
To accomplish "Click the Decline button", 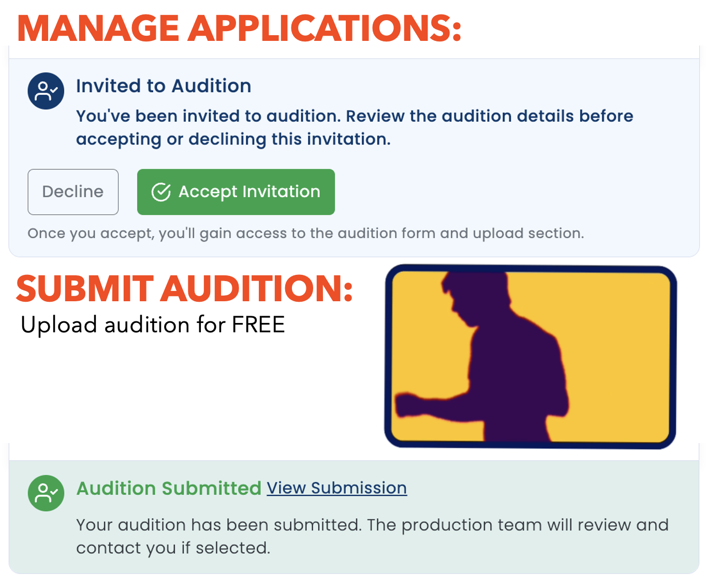I will pyautogui.click(x=73, y=192).
